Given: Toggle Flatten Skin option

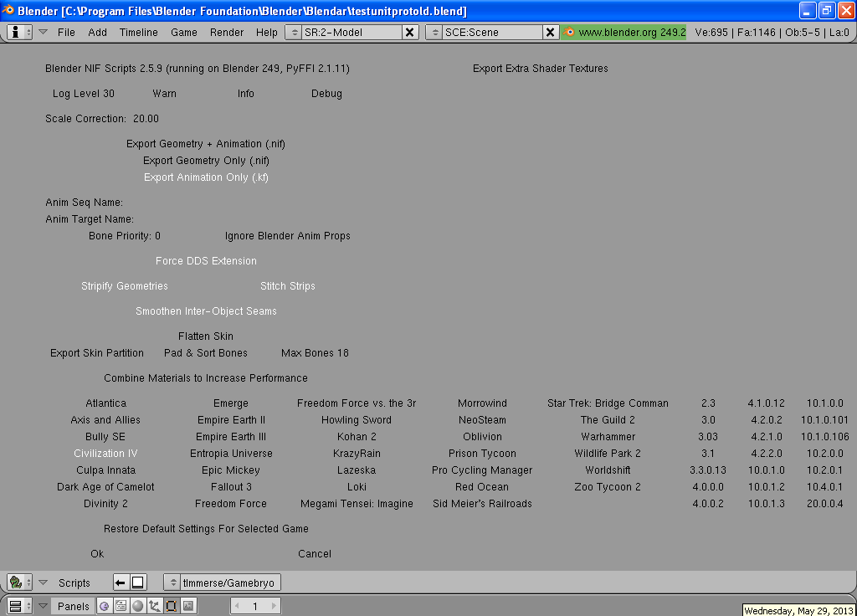Looking at the screenshot, I should pyautogui.click(x=206, y=336).
